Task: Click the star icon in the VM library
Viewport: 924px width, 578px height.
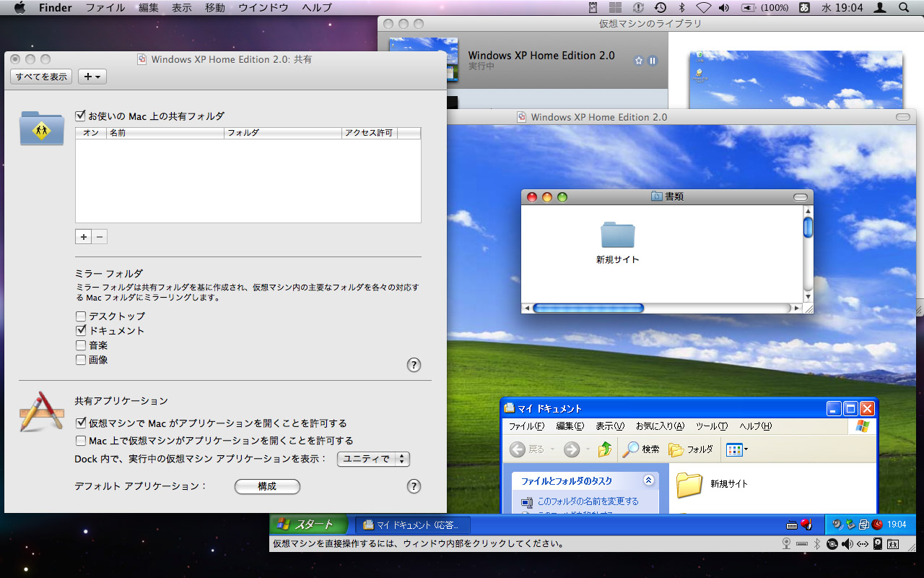Action: [638, 61]
